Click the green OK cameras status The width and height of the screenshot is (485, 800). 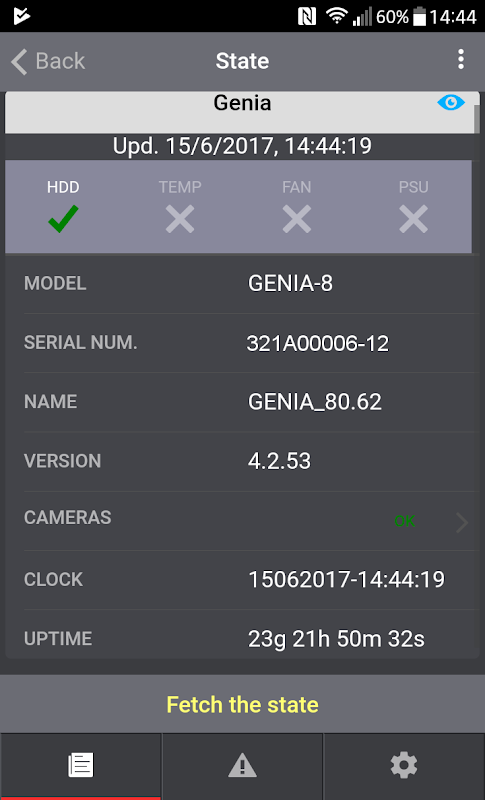tap(404, 521)
